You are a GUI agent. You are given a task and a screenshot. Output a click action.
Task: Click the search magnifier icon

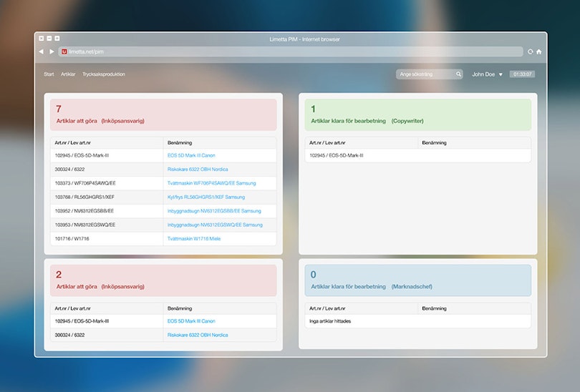[459, 74]
